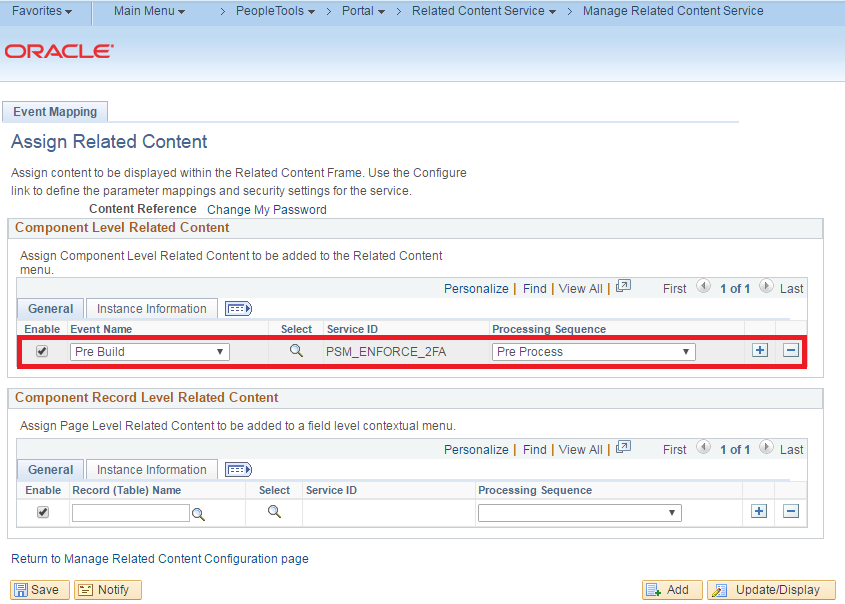The width and height of the screenshot is (845, 604).
Task: Click the Update/Display button
Action: pyautogui.click(x=771, y=589)
